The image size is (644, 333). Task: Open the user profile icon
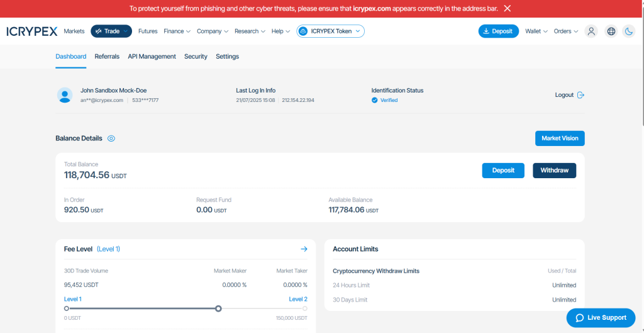click(x=591, y=31)
